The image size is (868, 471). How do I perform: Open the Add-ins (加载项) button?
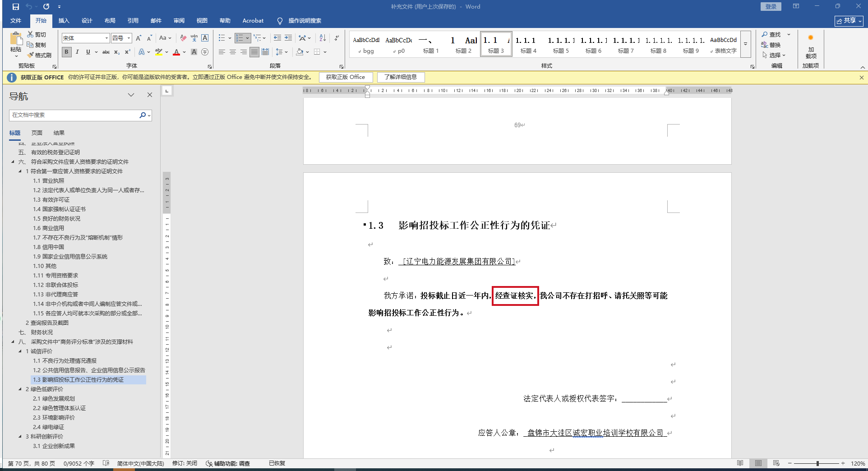coord(811,47)
